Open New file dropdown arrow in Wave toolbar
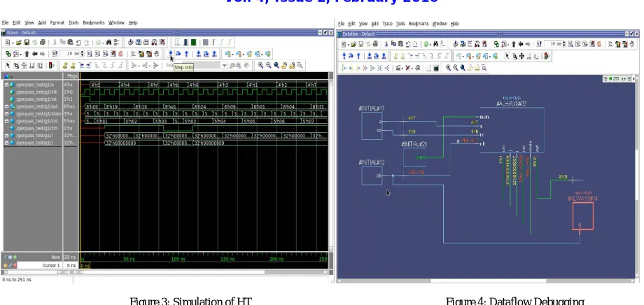 click(x=13, y=42)
